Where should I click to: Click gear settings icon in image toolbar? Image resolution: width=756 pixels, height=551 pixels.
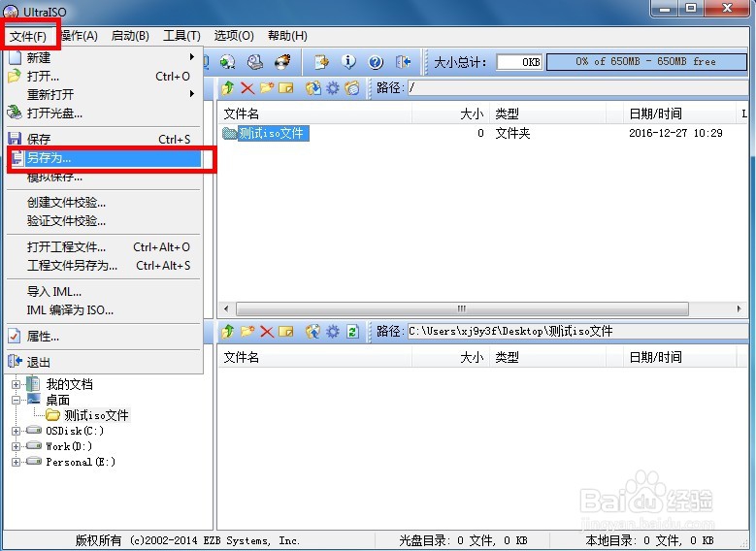click(333, 87)
